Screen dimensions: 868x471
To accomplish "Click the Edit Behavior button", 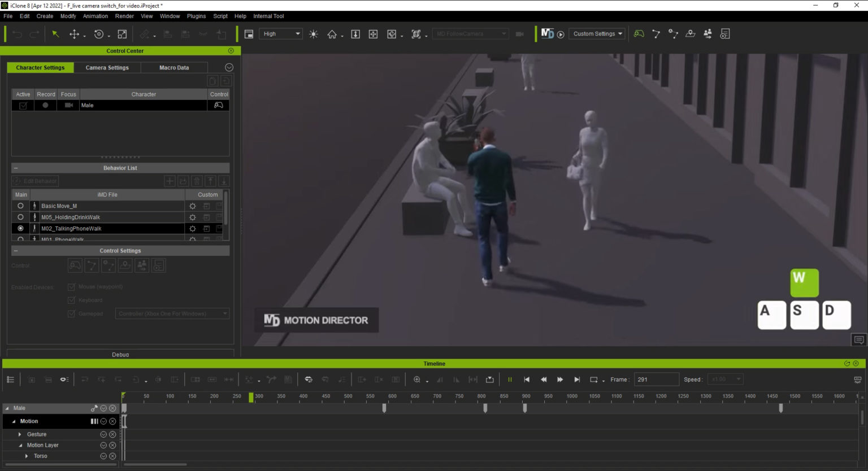I will (34, 181).
